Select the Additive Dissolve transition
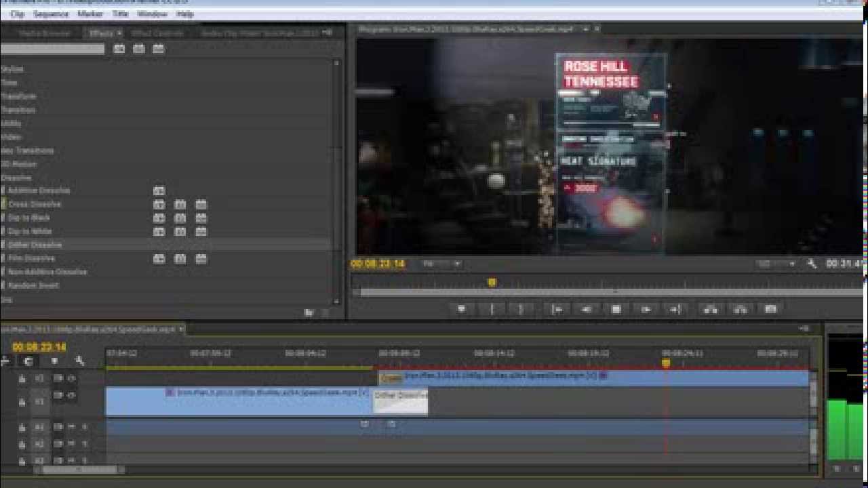Viewport: 868px width, 488px height. [39, 191]
